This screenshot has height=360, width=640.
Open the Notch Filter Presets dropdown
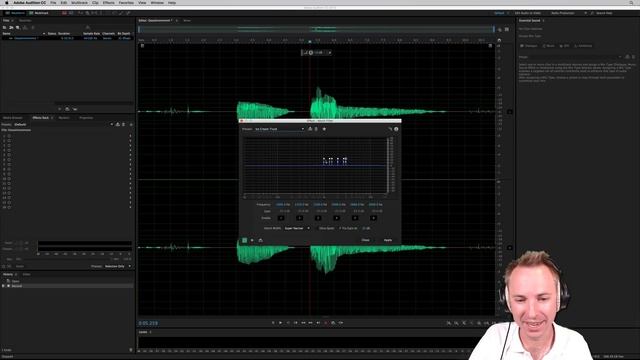tap(280, 129)
